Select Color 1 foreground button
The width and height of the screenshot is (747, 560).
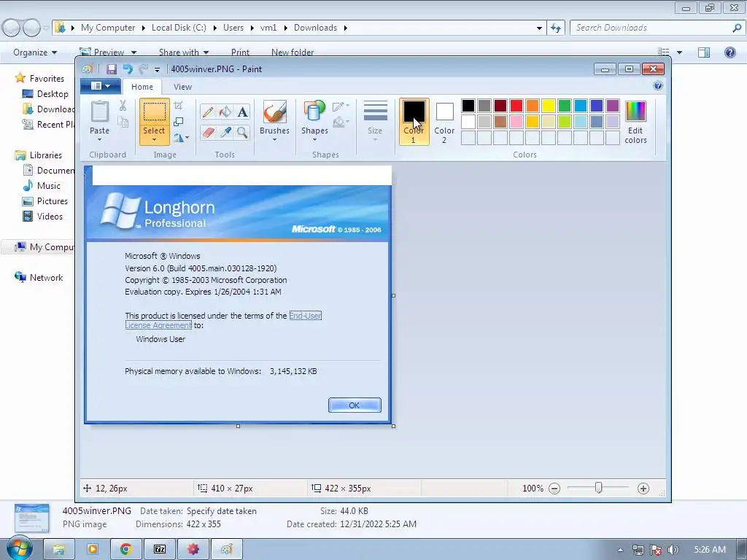click(414, 122)
